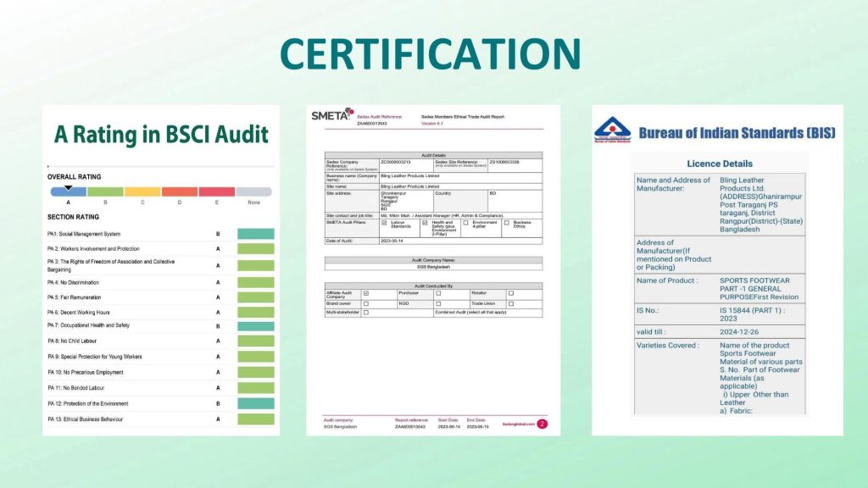Check the Purchaser checkbox
Viewport: 868px width, 488px height.
438,293
